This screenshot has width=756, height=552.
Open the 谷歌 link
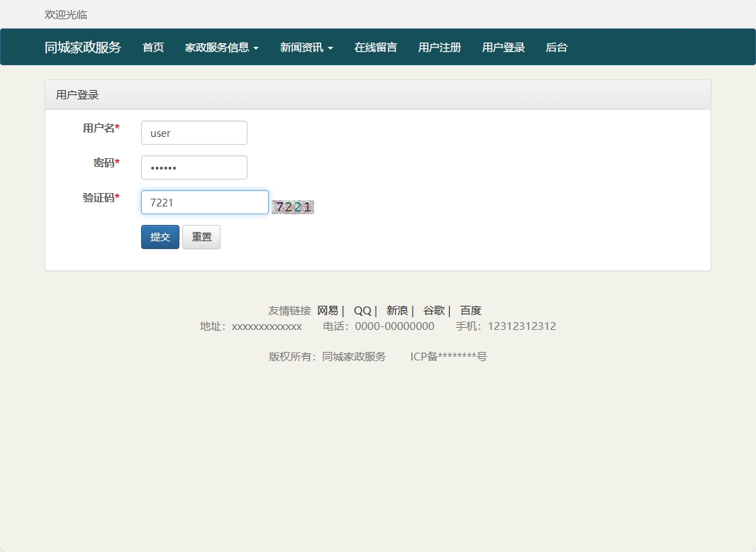(433, 310)
